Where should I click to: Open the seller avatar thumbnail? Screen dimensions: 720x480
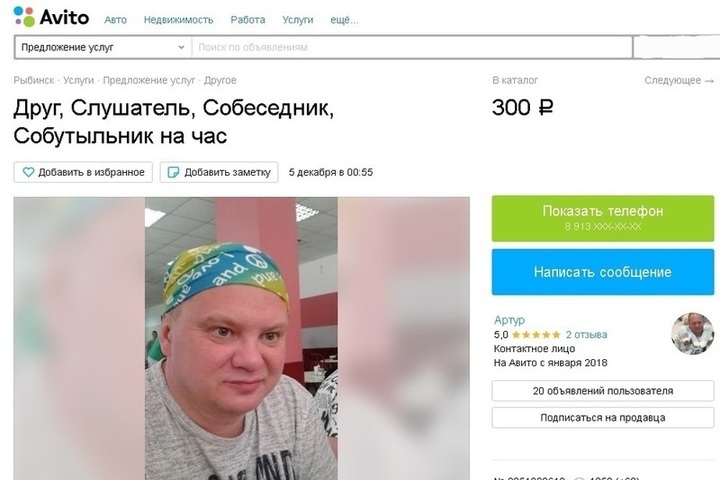pyautogui.click(x=692, y=334)
